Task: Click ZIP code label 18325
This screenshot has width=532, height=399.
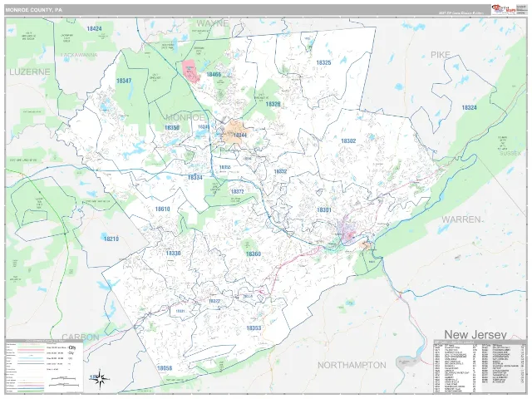Action: (x=323, y=62)
